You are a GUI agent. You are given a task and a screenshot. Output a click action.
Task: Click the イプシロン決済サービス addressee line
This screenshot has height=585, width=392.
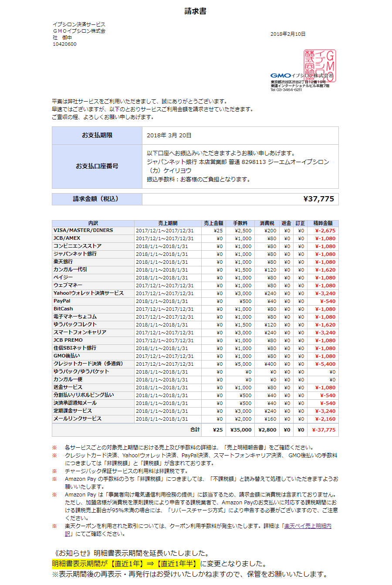tap(79, 24)
